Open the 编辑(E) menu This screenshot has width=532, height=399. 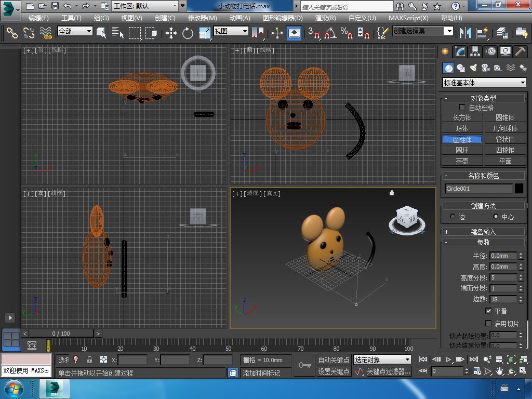click(38, 18)
